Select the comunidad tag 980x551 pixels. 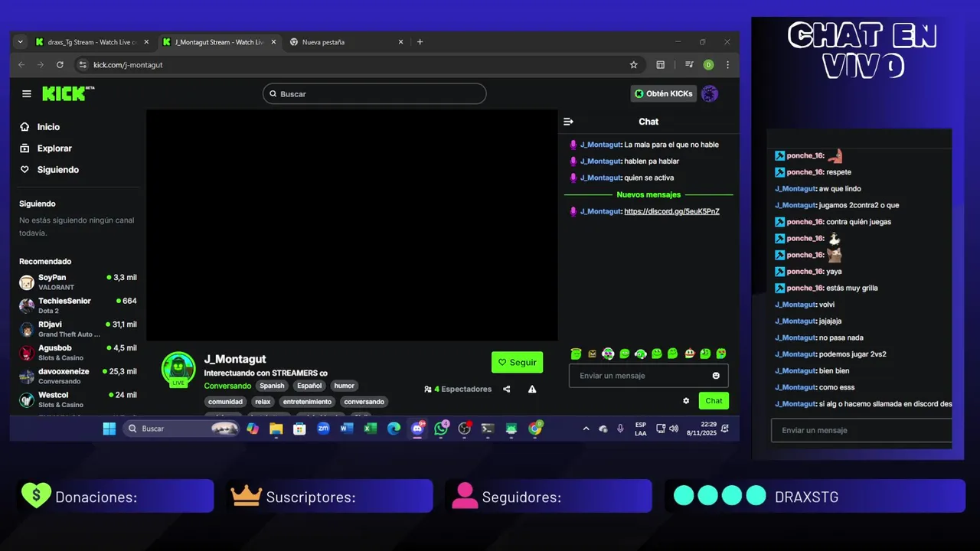tap(225, 402)
